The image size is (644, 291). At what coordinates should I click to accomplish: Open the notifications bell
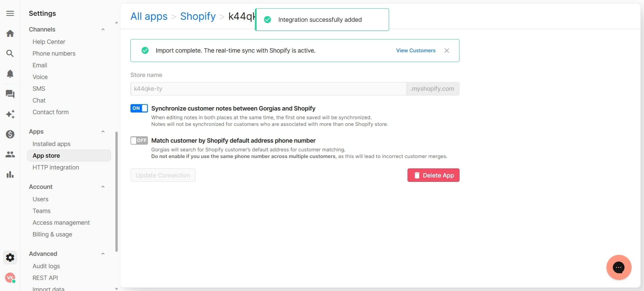coord(10,74)
